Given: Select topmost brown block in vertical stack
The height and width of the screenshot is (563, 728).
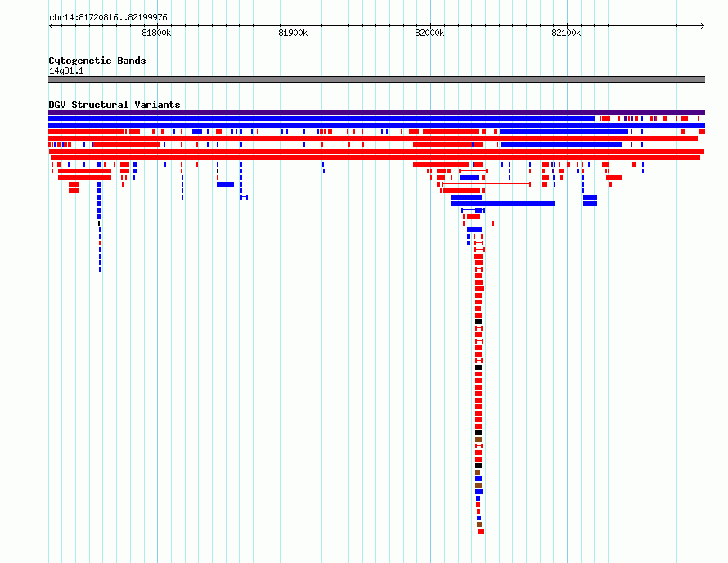Looking at the screenshot, I should point(479,439).
